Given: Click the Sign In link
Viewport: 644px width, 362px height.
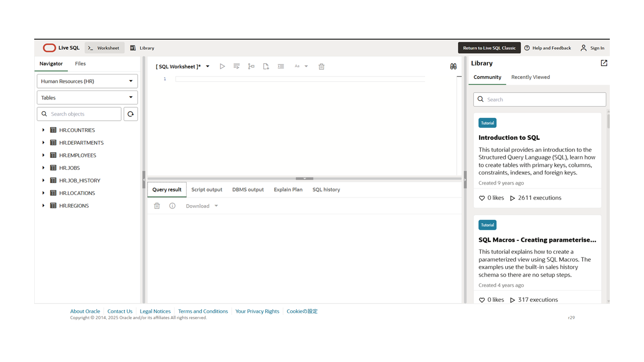Looking at the screenshot, I should click(597, 48).
